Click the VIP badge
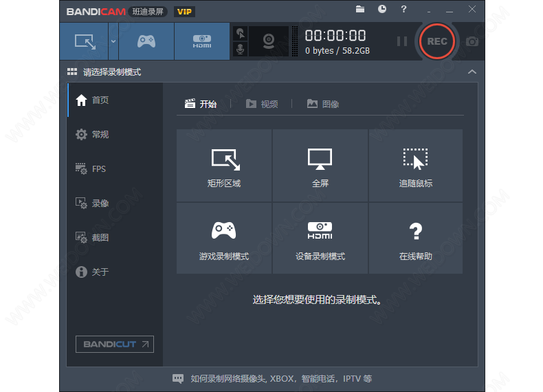Screen dimensions: 543x392 [x=184, y=12]
